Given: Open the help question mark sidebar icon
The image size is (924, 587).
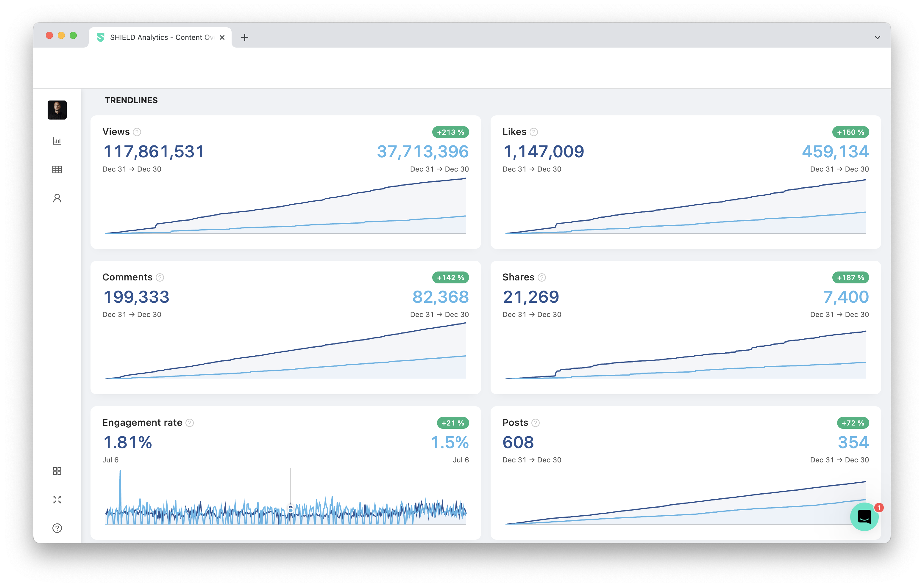Looking at the screenshot, I should [57, 528].
